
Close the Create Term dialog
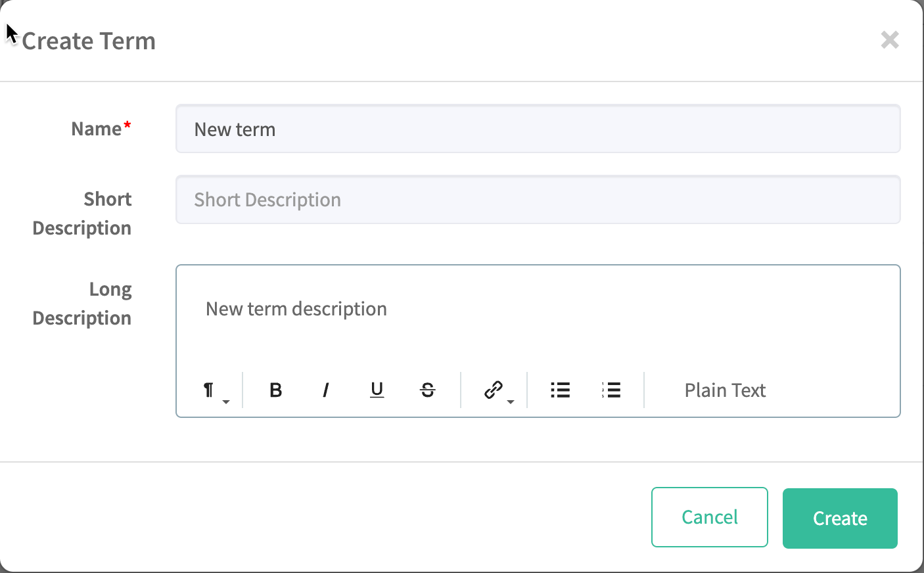pos(890,40)
